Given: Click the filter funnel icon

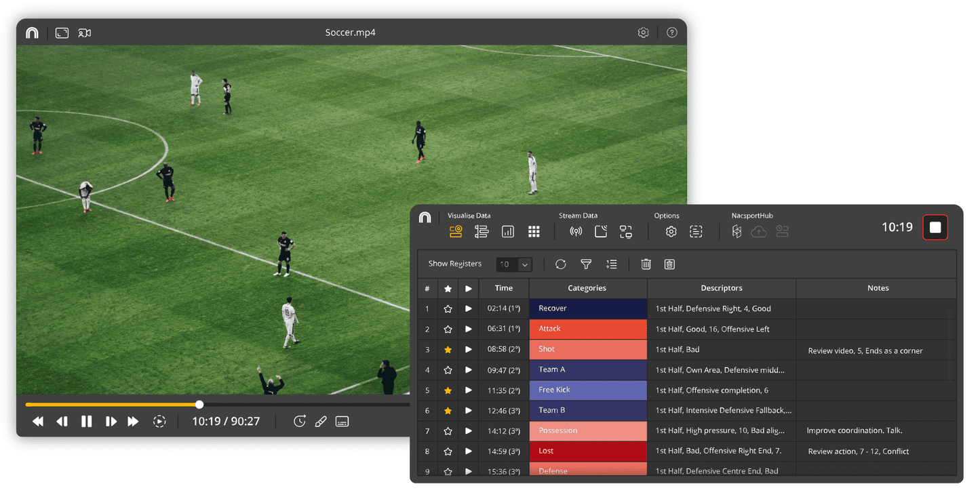Looking at the screenshot, I should point(586,264).
